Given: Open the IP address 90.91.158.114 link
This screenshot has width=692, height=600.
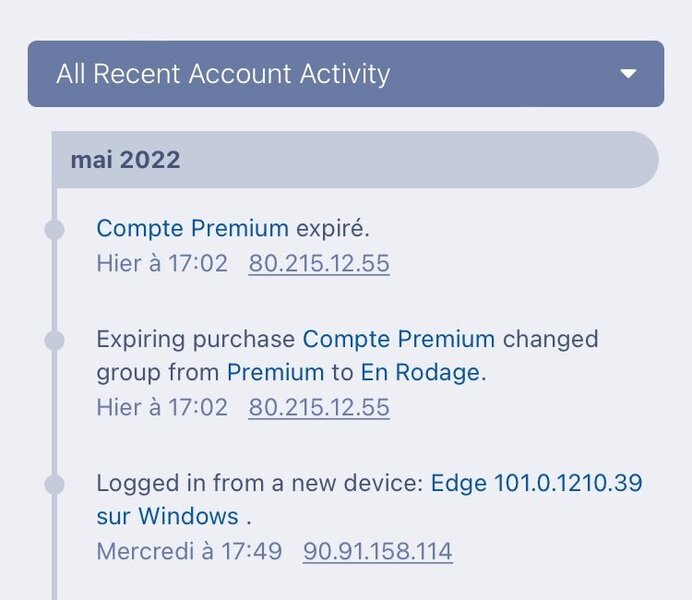Looking at the screenshot, I should tap(378, 551).
